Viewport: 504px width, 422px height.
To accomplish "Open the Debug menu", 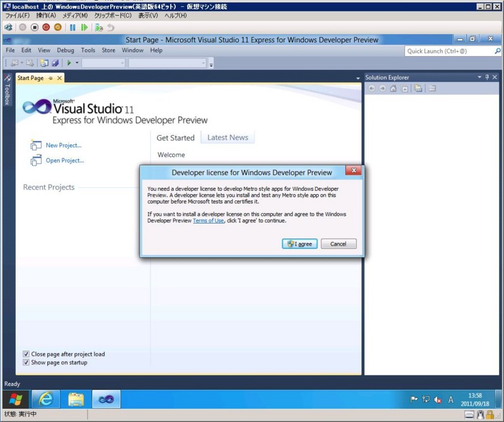I will pyautogui.click(x=66, y=50).
